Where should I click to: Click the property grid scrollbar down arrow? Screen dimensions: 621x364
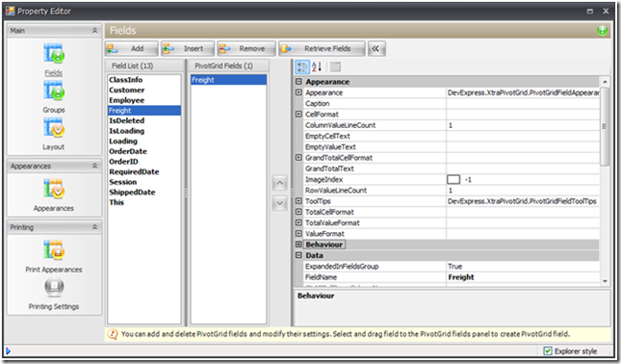click(x=605, y=281)
